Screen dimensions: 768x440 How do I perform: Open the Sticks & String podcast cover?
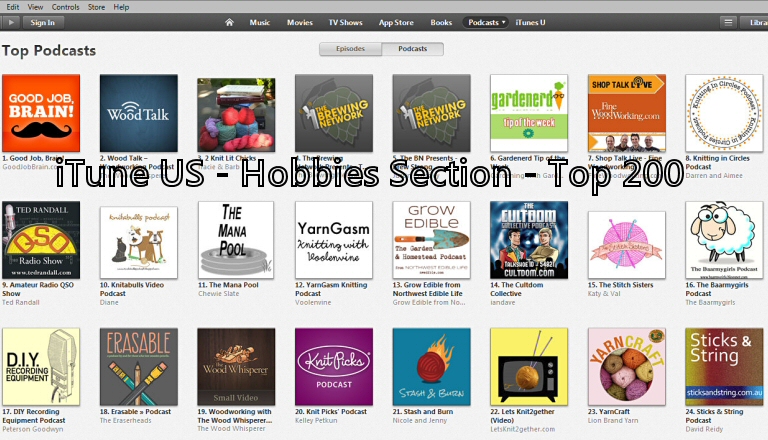(x=724, y=366)
